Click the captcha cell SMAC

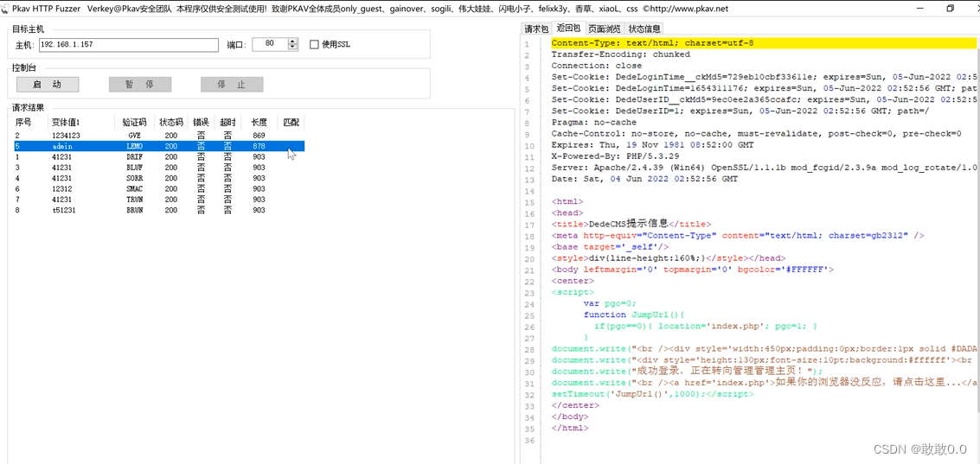134,188
